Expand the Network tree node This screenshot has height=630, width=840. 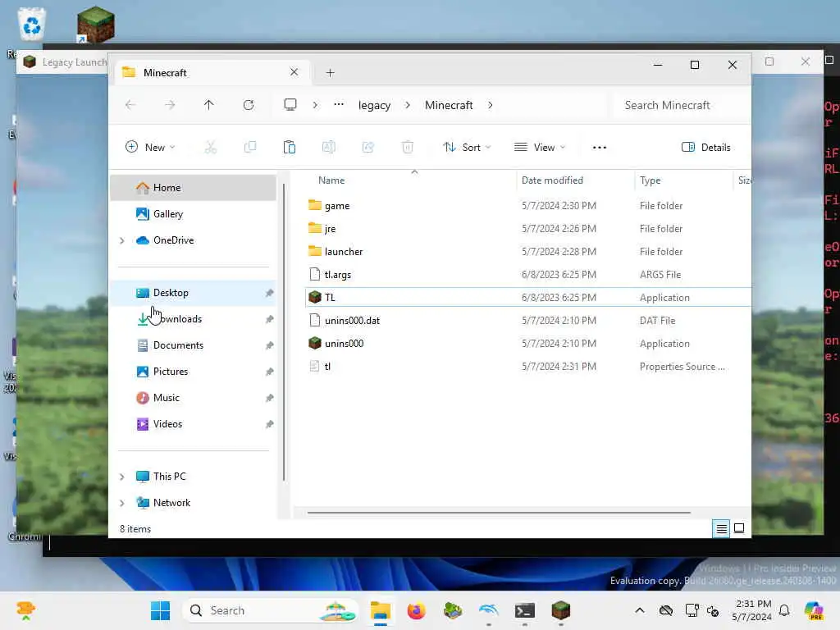(x=122, y=503)
